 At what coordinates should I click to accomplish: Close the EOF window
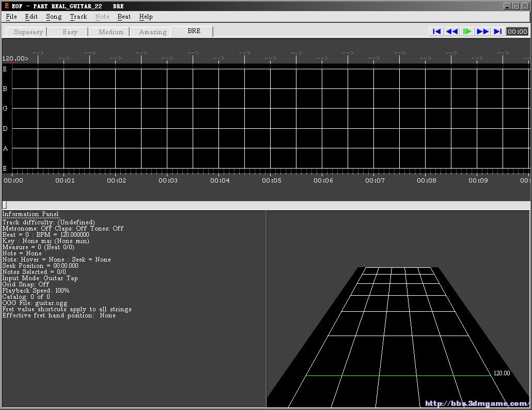pos(525,6)
